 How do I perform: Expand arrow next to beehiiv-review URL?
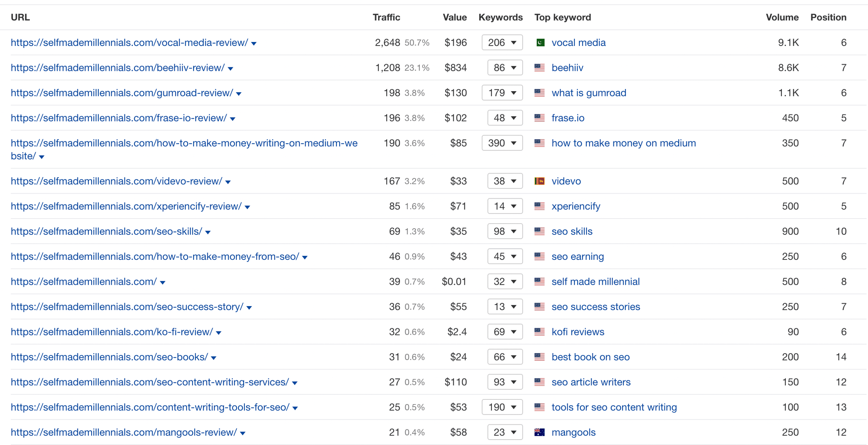tap(231, 69)
